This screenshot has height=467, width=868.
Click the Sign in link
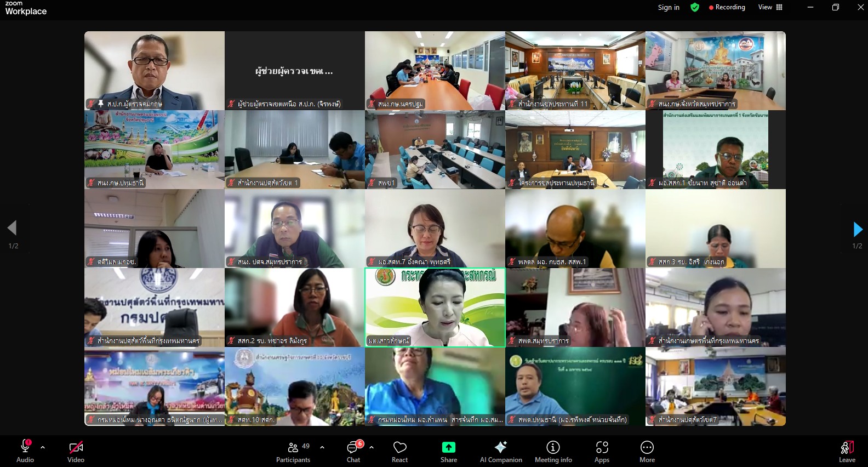pos(669,7)
